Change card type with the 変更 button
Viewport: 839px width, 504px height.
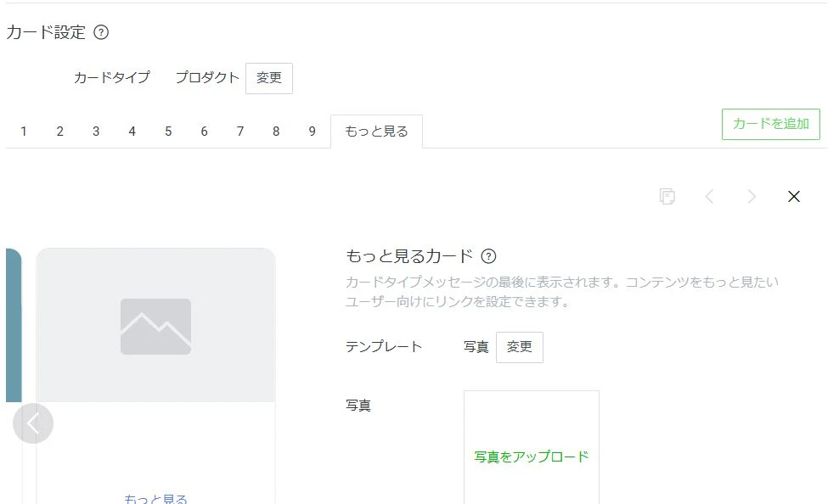click(269, 79)
